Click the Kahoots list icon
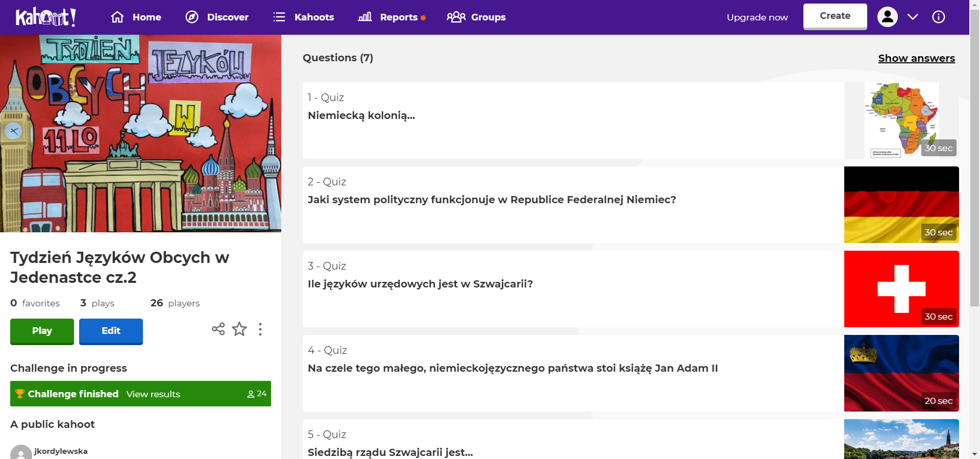Image resolution: width=980 pixels, height=459 pixels. [279, 17]
